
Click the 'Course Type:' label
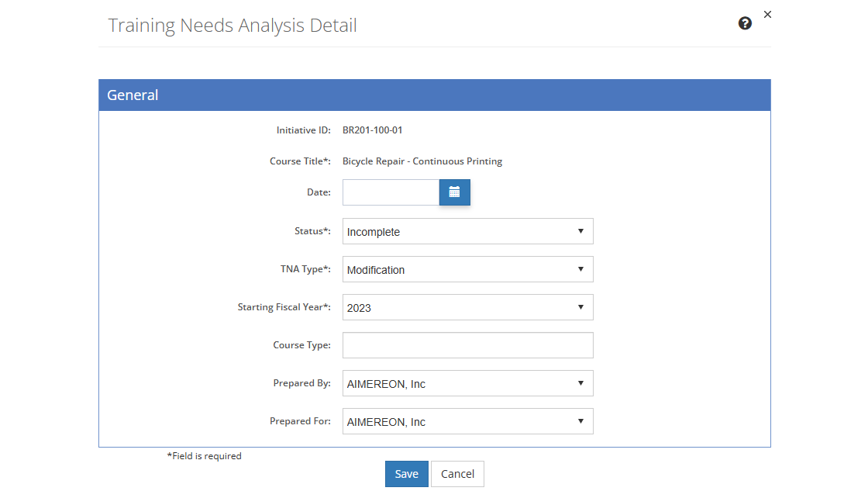(x=301, y=345)
